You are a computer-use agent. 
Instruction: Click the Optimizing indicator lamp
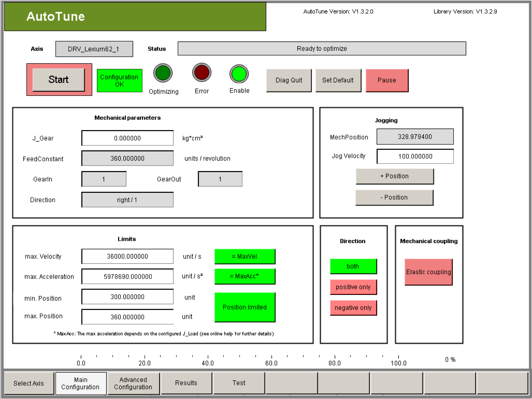coord(163,73)
